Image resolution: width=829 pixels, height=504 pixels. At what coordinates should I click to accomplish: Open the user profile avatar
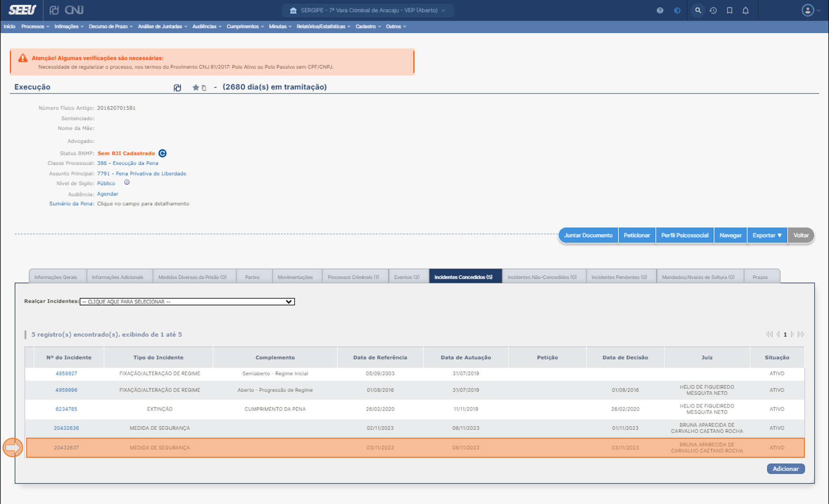(807, 11)
